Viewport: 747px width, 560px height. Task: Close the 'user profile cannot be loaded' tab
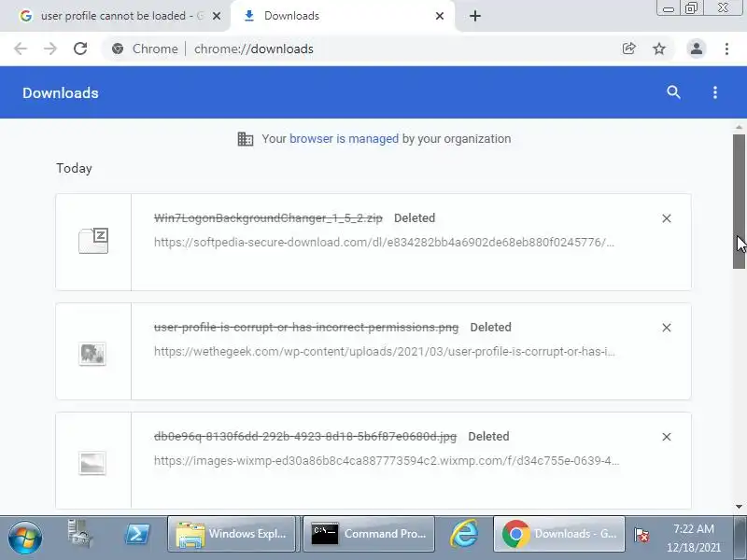click(217, 16)
